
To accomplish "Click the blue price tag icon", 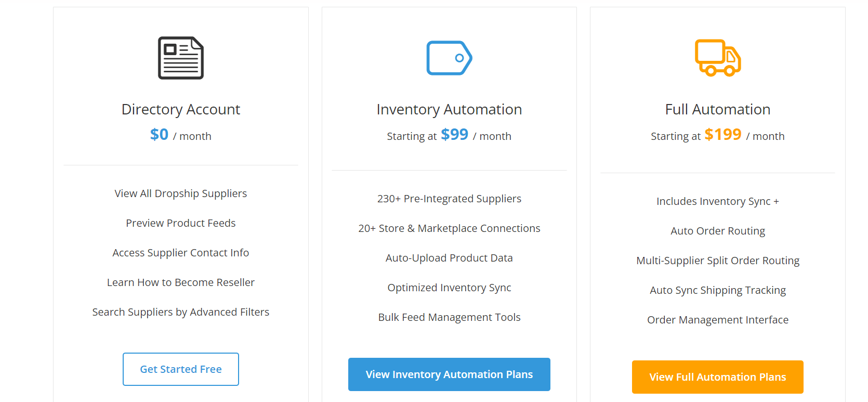I will (x=449, y=58).
